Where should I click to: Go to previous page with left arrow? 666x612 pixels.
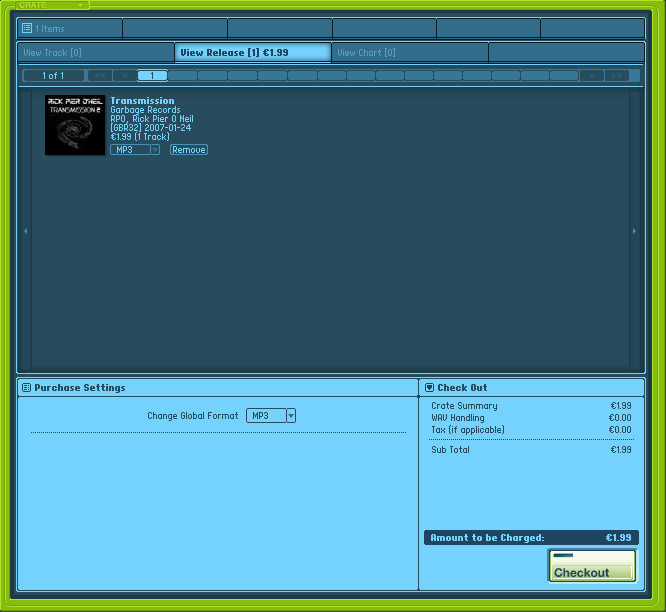pyautogui.click(x=124, y=76)
